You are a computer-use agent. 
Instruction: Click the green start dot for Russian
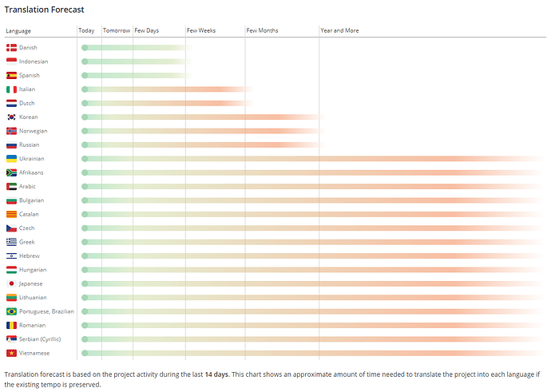(85, 145)
